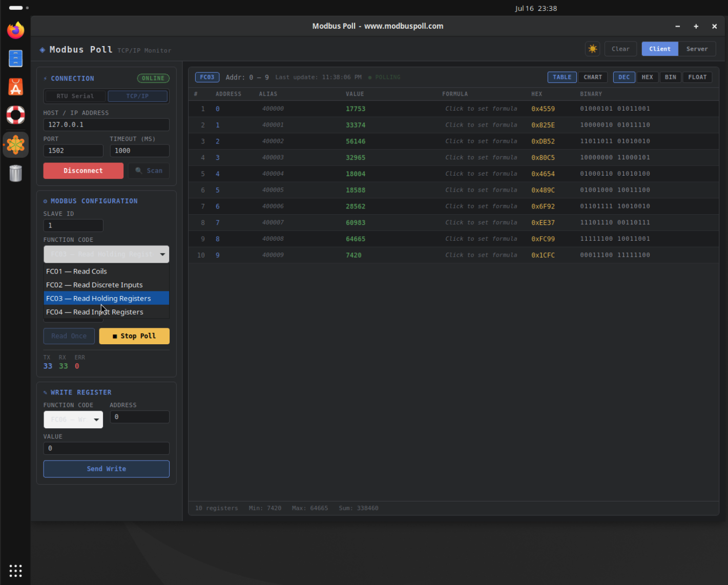Click the FC03 badge in header

pyautogui.click(x=207, y=77)
